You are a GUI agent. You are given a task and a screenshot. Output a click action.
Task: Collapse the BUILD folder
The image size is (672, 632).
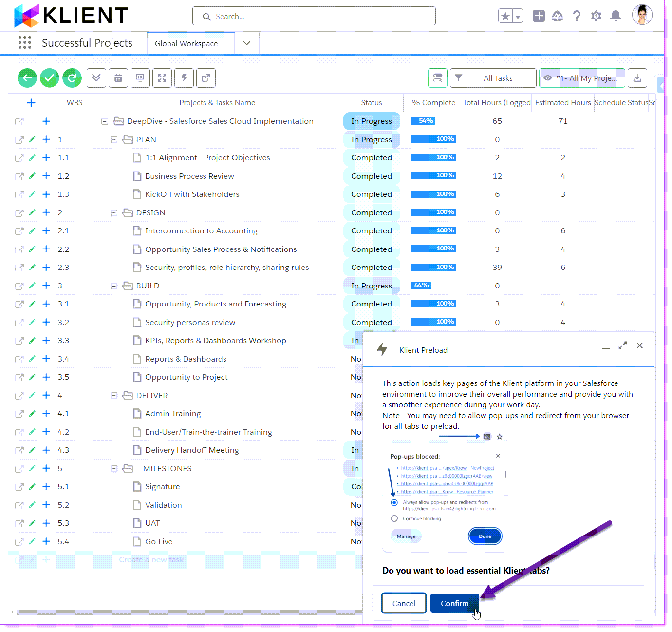point(114,286)
